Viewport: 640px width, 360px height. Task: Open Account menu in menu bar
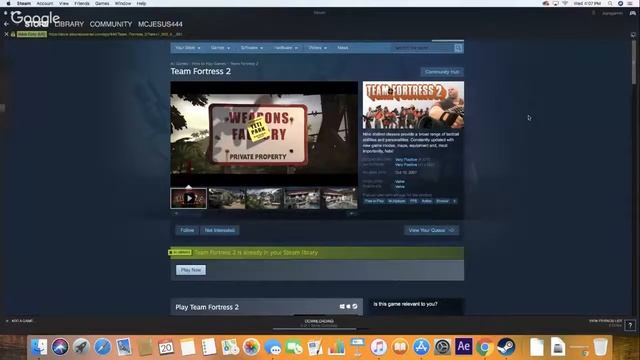point(45,3)
